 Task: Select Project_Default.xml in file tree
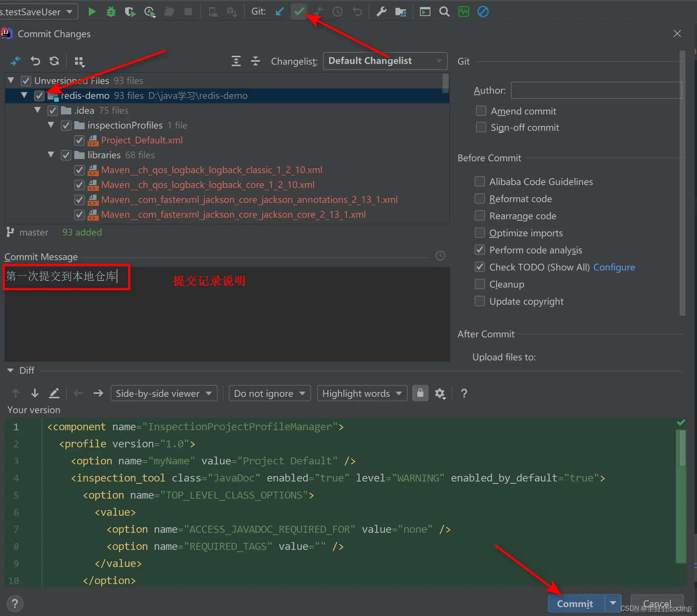tap(142, 140)
